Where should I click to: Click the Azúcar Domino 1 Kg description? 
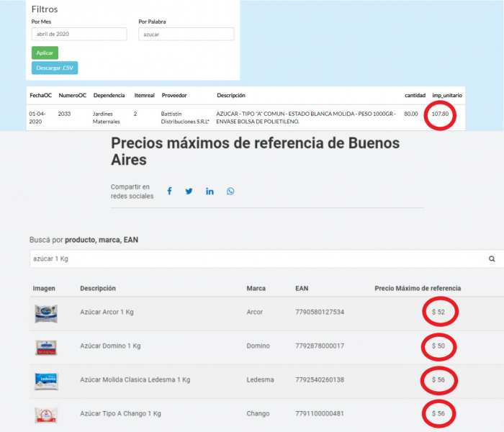(110, 346)
